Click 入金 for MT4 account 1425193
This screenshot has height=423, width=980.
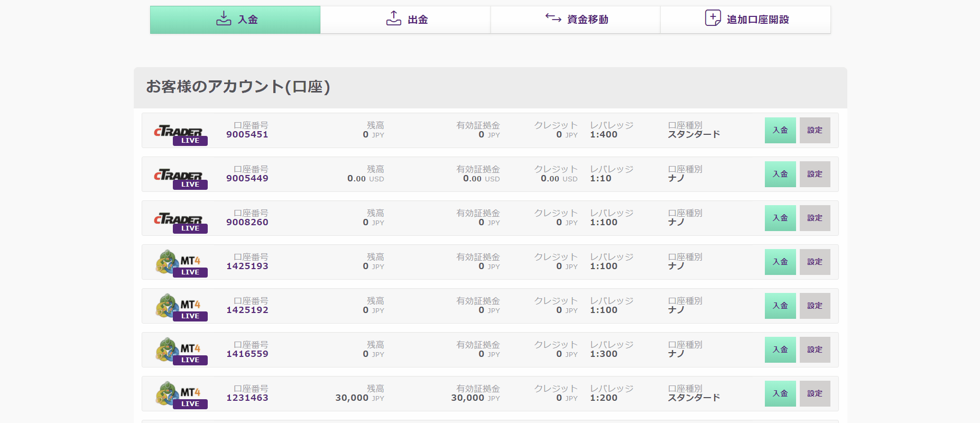780,262
